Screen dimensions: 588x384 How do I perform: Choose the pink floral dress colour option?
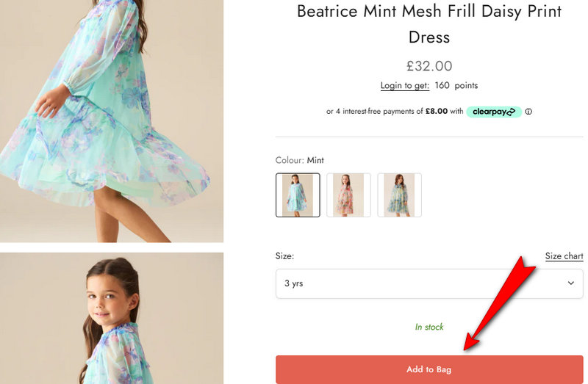[348, 195]
